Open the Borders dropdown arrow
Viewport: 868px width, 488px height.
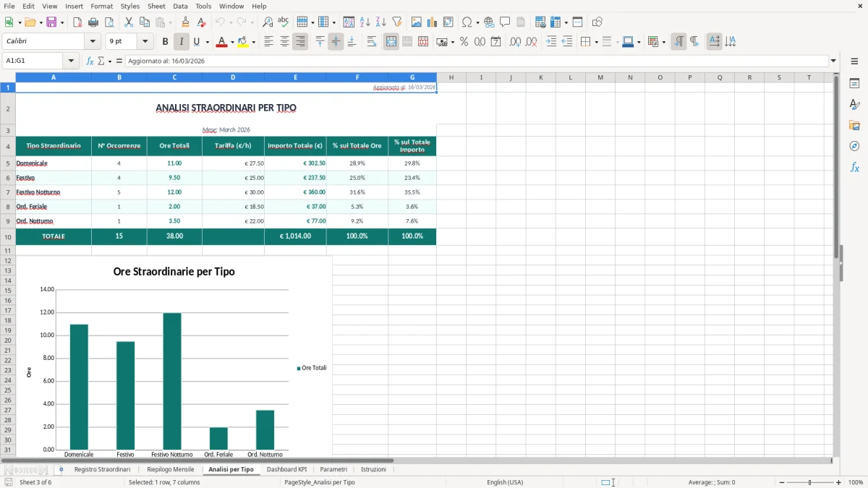[x=597, y=42]
